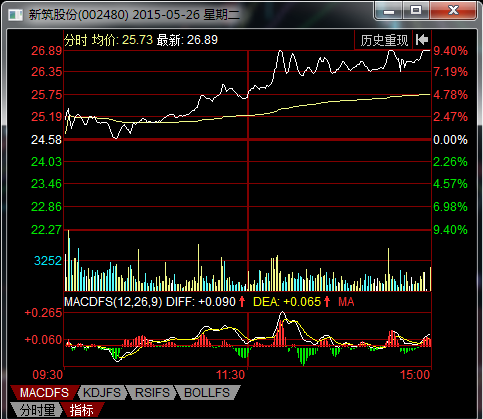The height and width of the screenshot is (419, 483).
Task: Click the 均价 25.73 average price label
Action: click(122, 40)
